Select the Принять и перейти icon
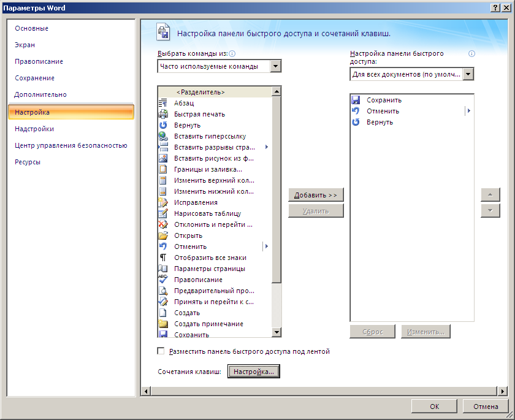Screen dimensions: 515x420 [163, 302]
